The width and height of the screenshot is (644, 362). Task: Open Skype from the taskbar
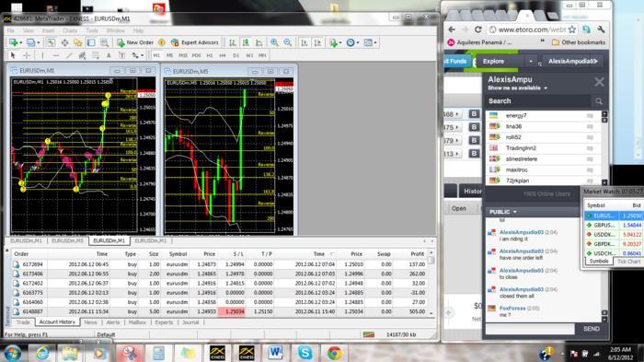[x=305, y=353]
